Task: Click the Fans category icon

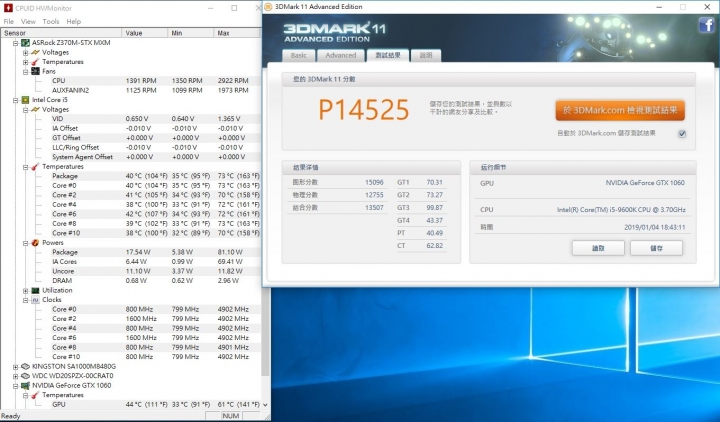Action: coord(35,71)
